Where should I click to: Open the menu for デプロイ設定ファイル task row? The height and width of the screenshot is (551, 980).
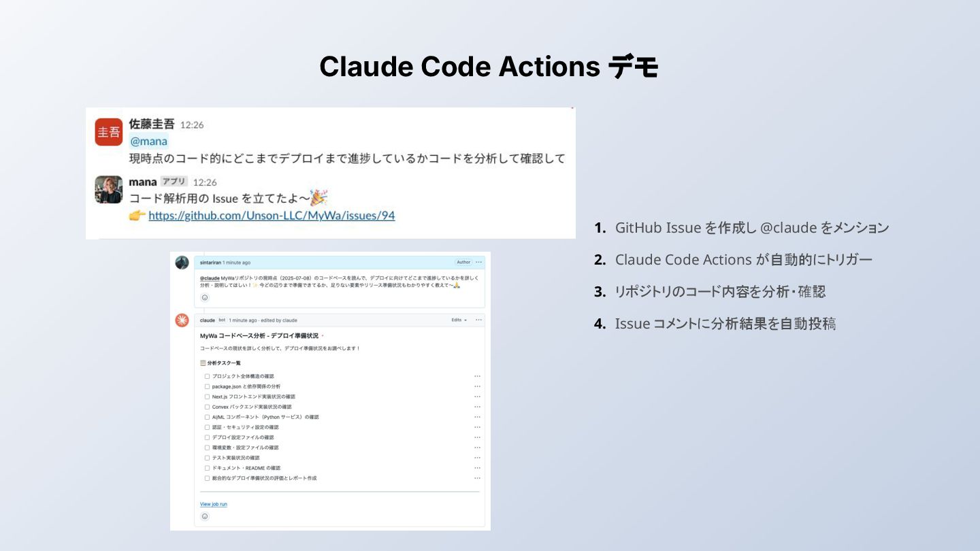click(477, 437)
